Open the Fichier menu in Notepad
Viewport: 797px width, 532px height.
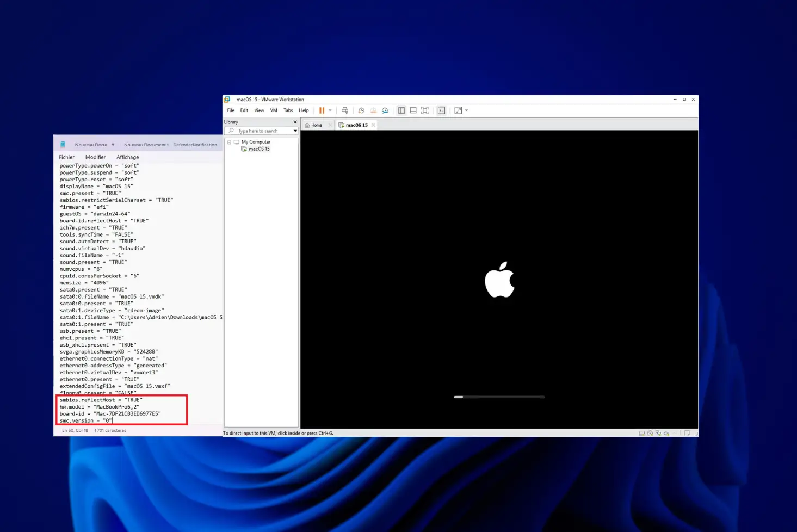pos(67,157)
